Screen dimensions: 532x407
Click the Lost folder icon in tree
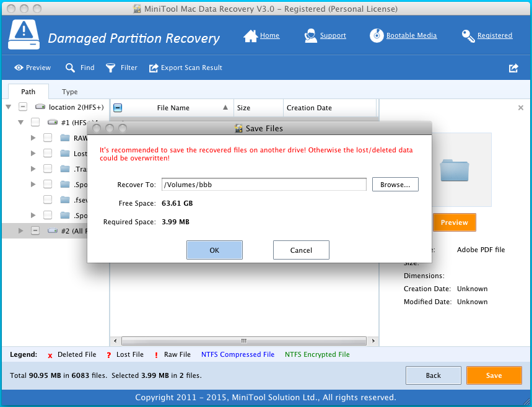(x=65, y=153)
